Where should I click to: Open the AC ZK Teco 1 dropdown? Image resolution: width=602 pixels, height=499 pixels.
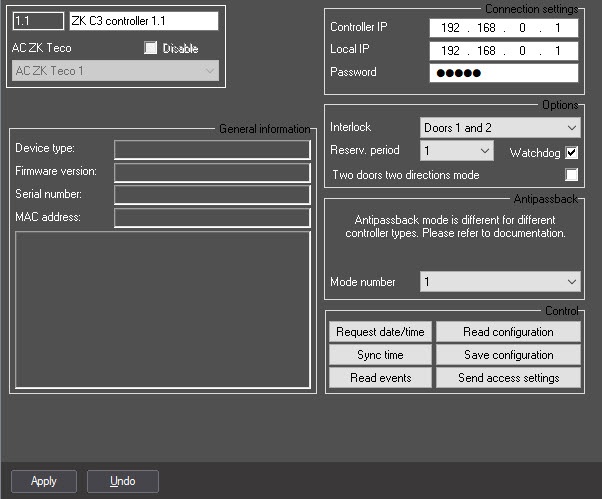114,71
